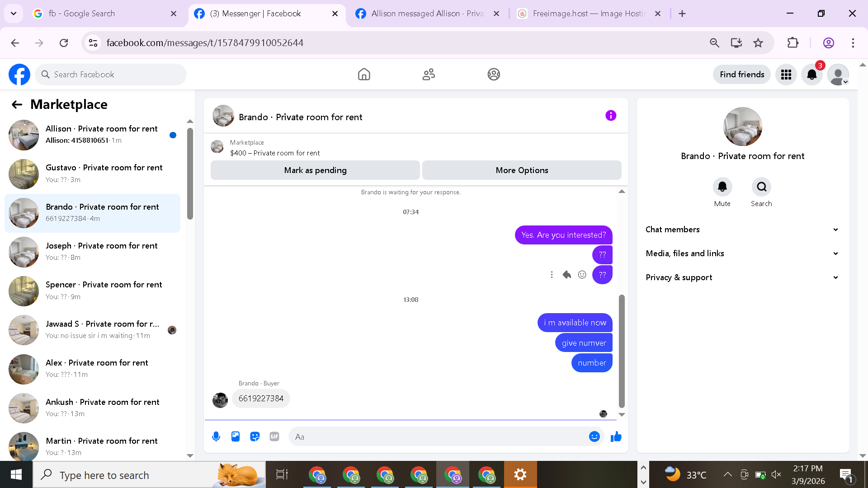Open the GIF picker icon

coord(274,436)
